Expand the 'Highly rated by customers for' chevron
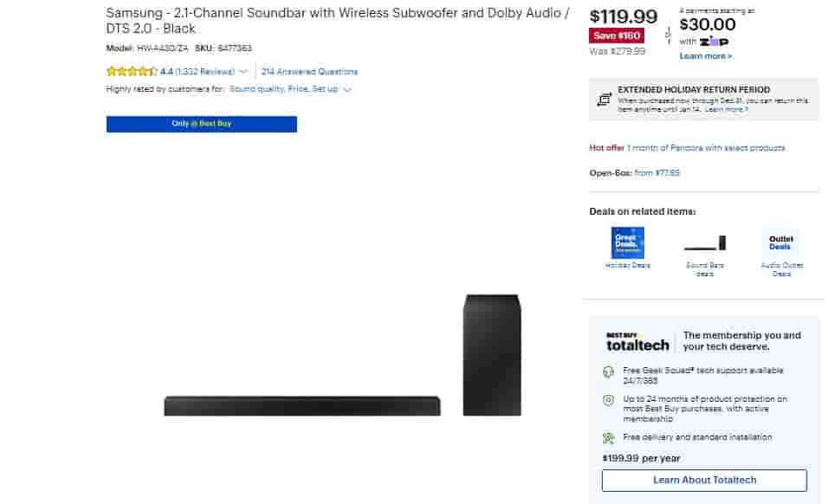Viewport: 828px width, 504px height. 347,89
